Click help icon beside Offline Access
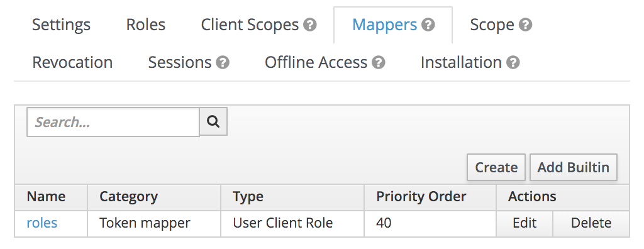Screen dimensions: 644x249 378,63
